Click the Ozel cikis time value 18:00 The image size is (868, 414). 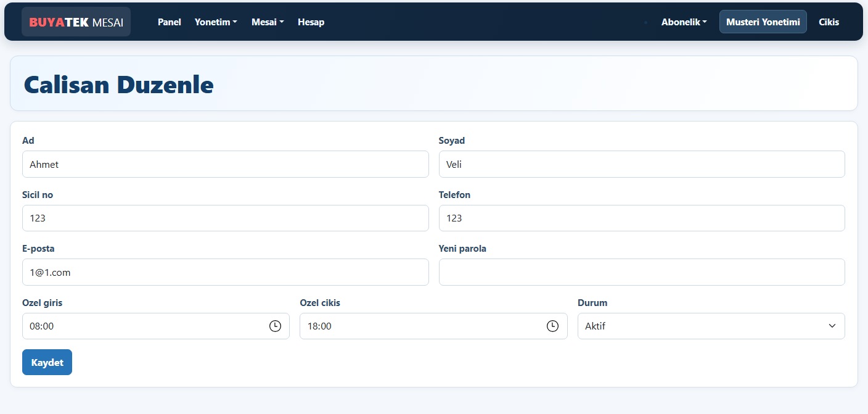[319, 326]
